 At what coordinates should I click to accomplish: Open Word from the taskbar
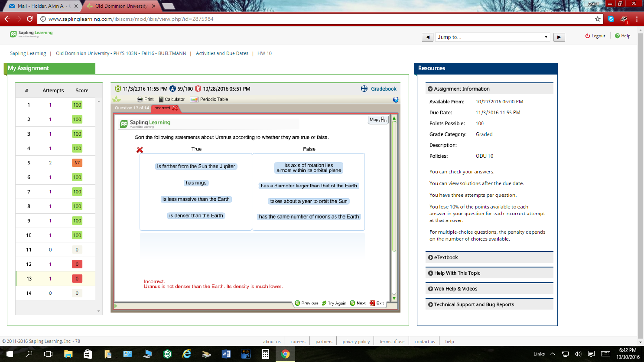point(226,354)
